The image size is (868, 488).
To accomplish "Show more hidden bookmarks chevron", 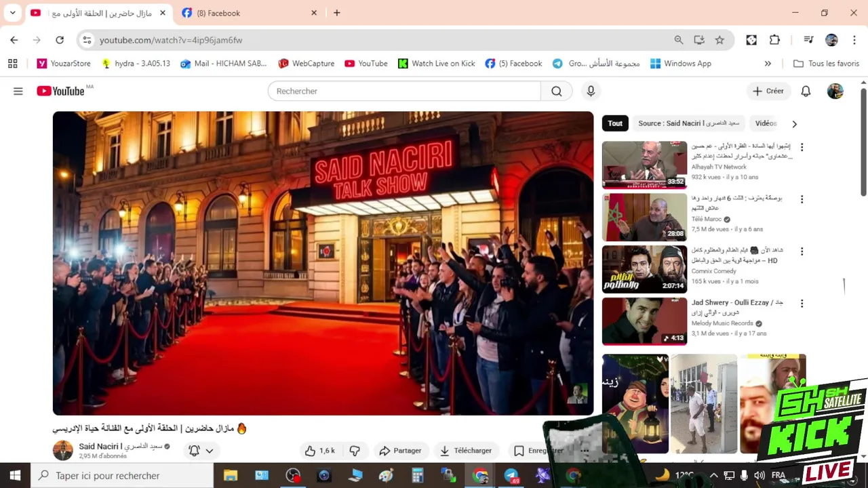I will tap(768, 63).
